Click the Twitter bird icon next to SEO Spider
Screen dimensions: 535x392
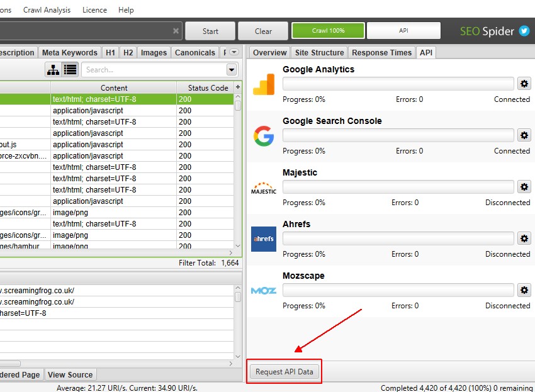[523, 30]
